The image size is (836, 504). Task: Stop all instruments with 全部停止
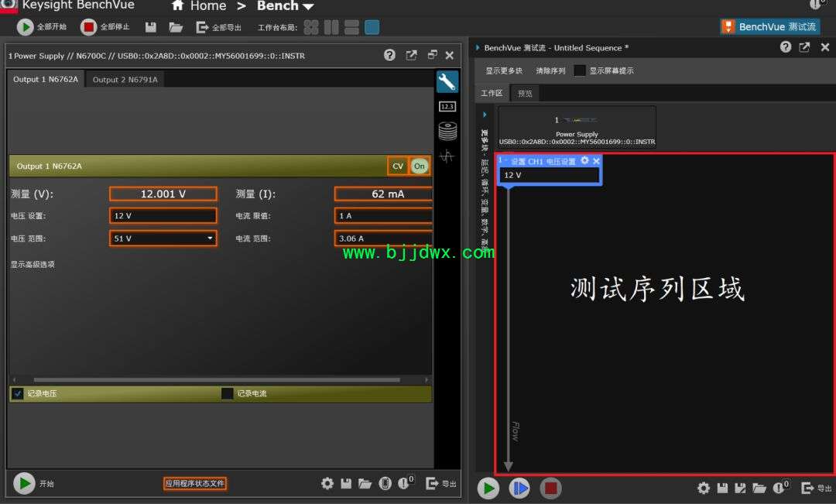coord(105,26)
